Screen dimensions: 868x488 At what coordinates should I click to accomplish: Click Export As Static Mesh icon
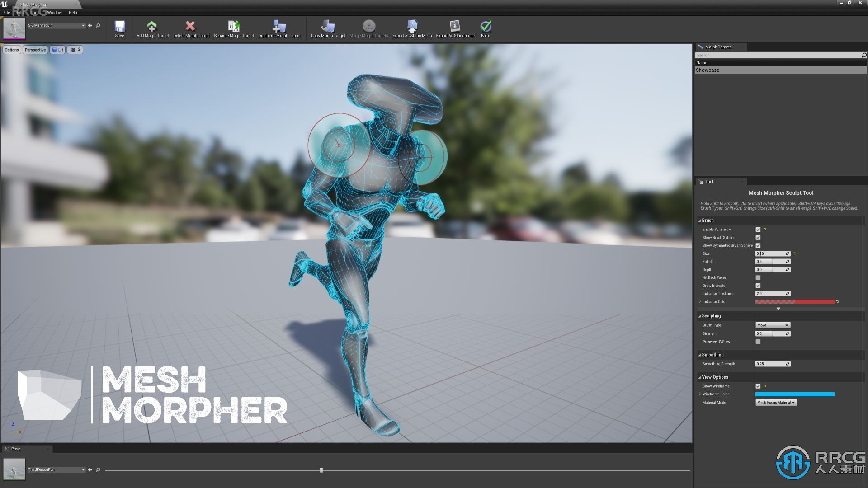pyautogui.click(x=412, y=26)
